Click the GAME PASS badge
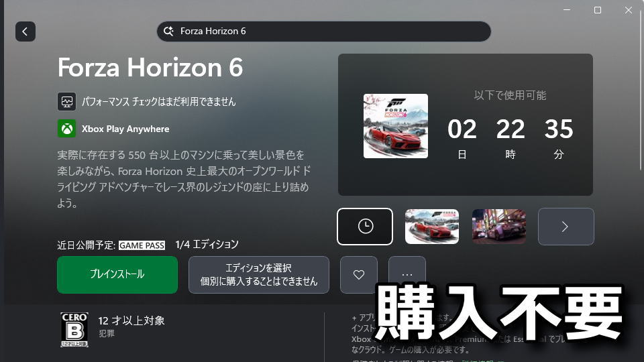This screenshot has height=362, width=644. (x=142, y=245)
